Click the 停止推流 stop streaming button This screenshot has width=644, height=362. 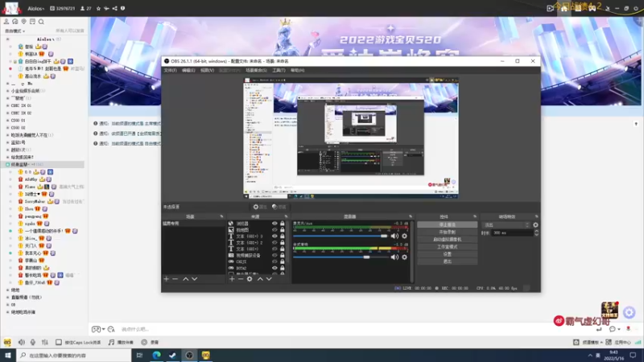pos(448,225)
